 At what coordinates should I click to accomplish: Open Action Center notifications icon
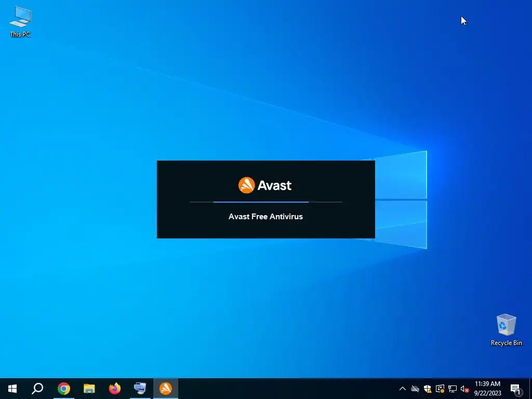point(515,389)
